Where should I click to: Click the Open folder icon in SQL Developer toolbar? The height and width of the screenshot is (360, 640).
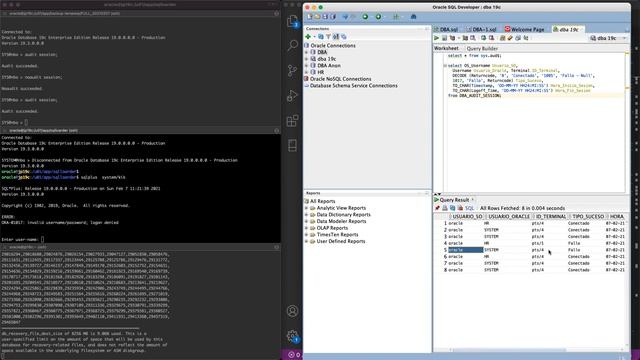(x=318, y=17)
